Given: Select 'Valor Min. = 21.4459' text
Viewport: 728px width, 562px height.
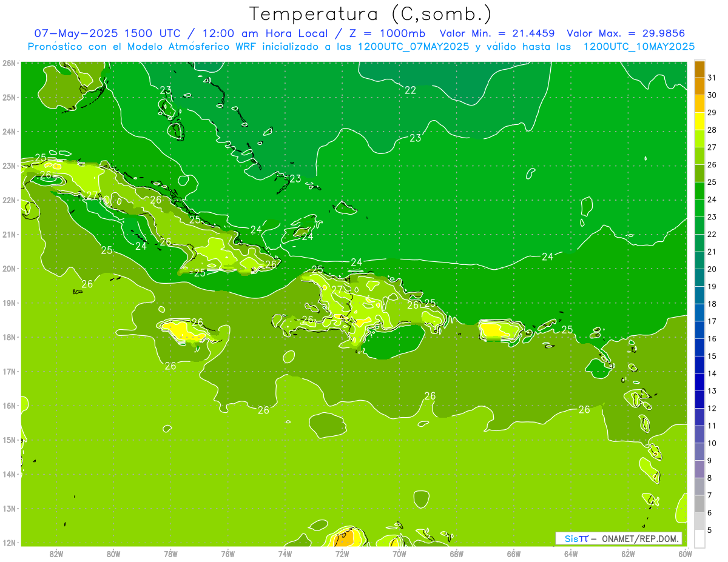Looking at the screenshot, I should pos(497,33).
